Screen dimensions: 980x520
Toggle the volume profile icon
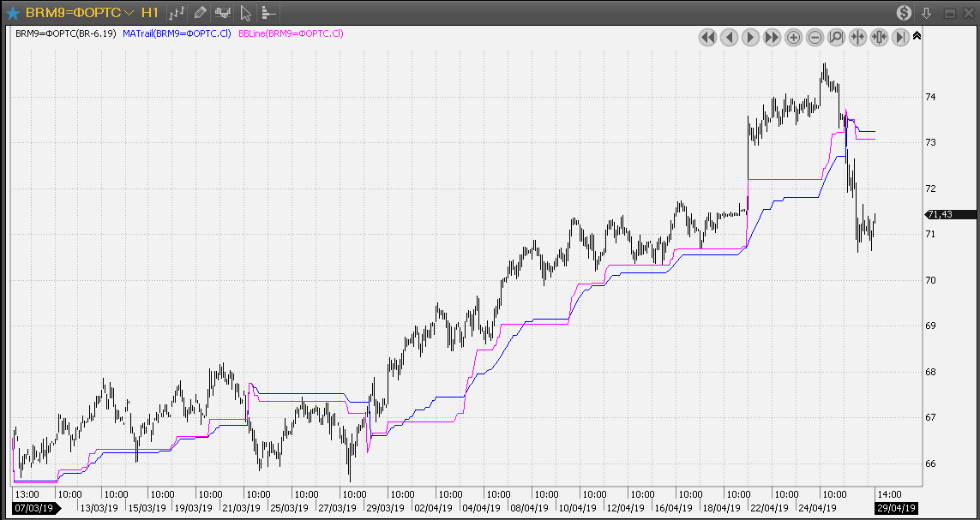[268, 13]
